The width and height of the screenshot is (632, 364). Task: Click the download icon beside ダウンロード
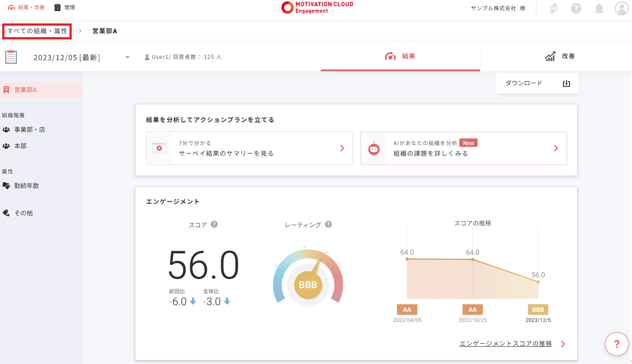pyautogui.click(x=566, y=84)
